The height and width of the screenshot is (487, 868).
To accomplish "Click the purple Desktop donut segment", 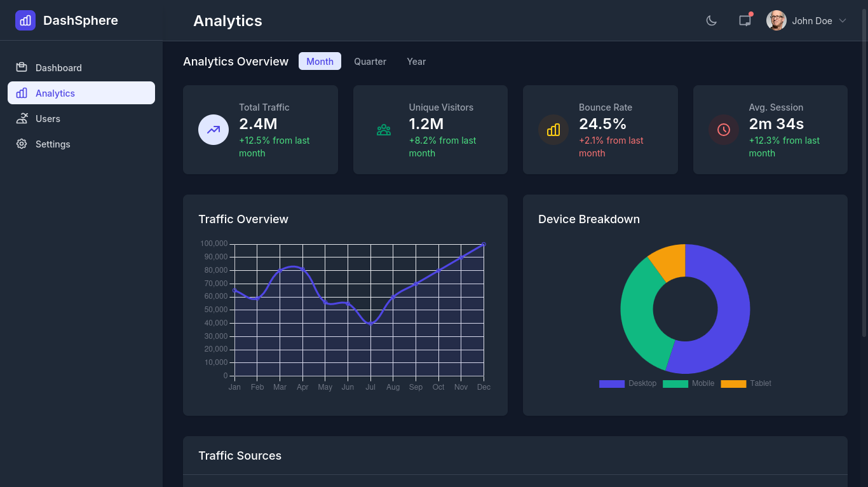I will 733,318.
